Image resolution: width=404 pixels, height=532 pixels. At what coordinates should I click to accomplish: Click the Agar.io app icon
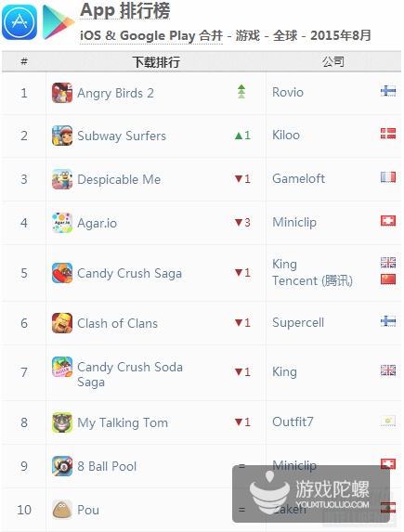click(x=62, y=223)
